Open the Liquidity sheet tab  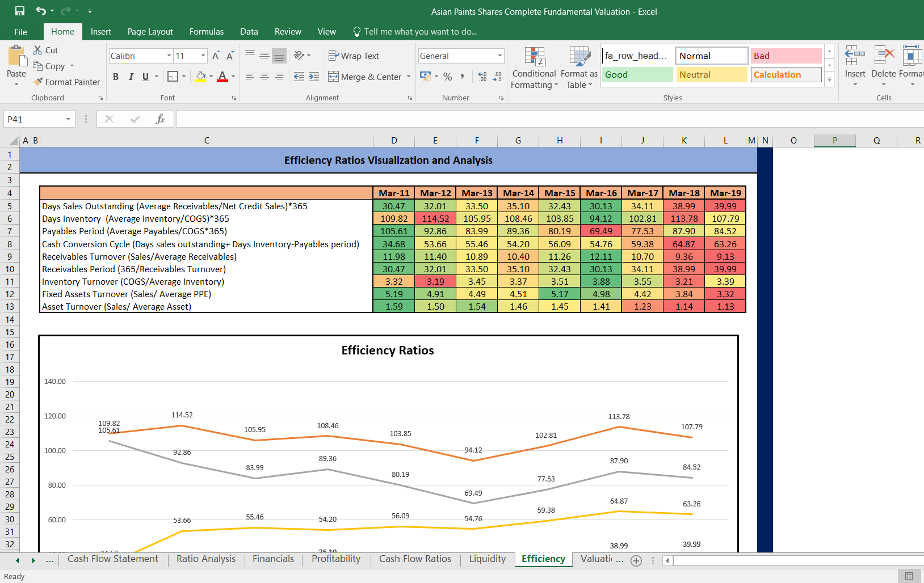488,559
